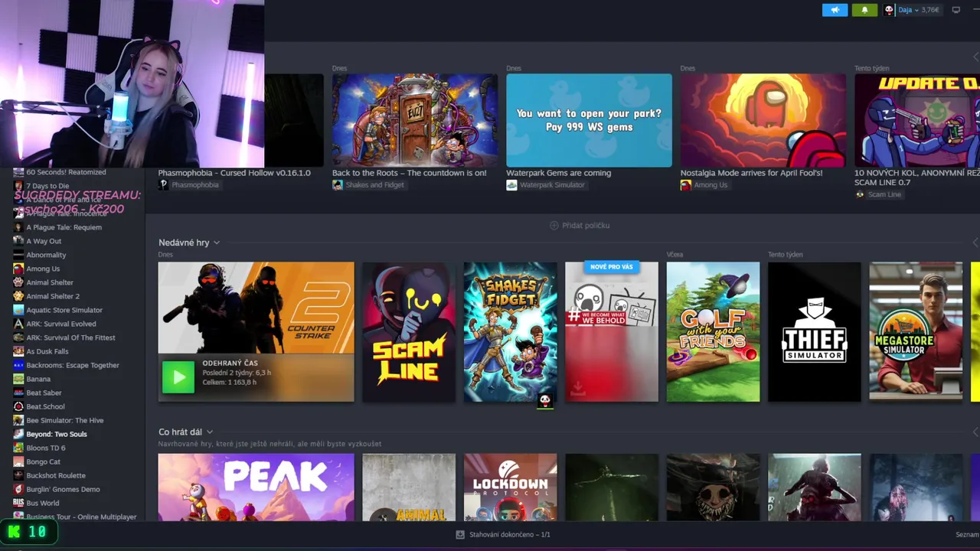Click the Among Us news source icon

686,185
